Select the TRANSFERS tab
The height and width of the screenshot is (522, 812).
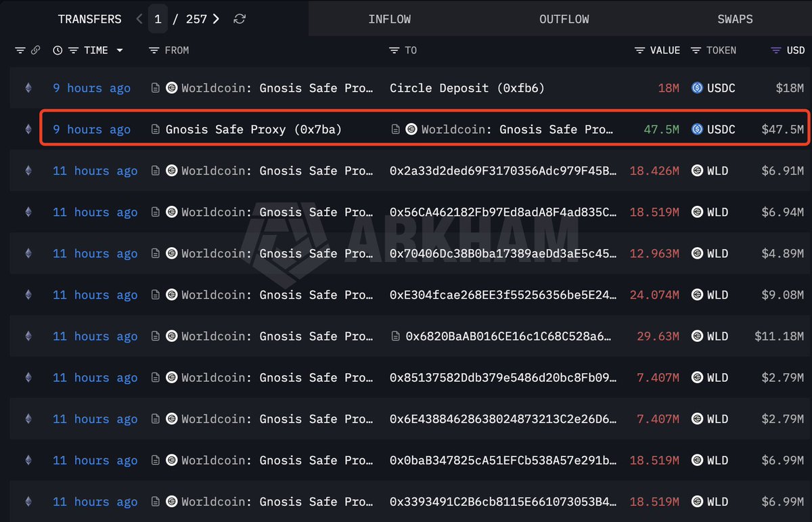[x=89, y=19]
